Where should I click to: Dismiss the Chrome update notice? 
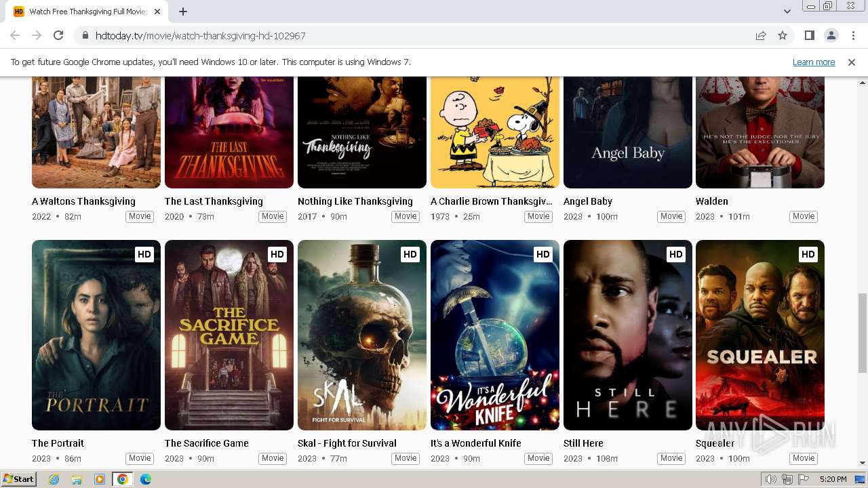852,62
